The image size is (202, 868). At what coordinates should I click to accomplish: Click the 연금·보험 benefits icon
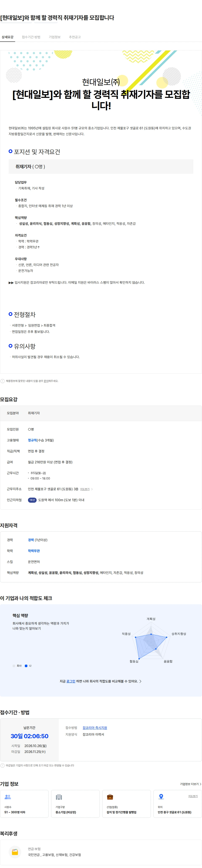15,852
